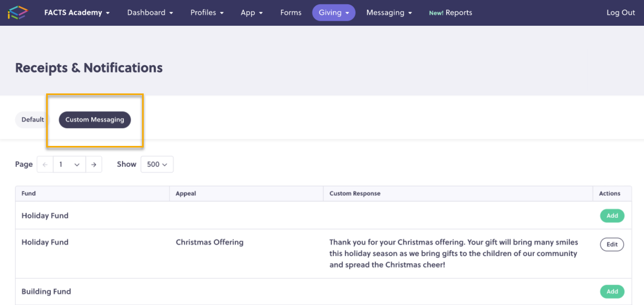Click the FACTS logo icon

[x=17, y=13]
